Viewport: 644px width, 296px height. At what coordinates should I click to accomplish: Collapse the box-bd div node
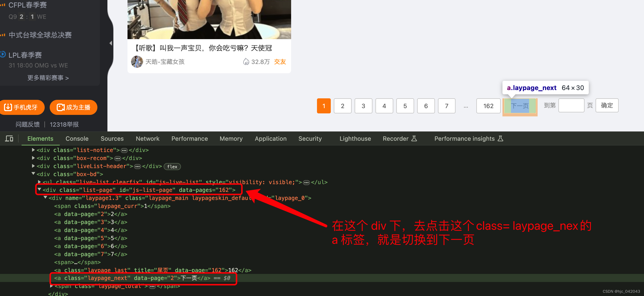[x=33, y=174]
